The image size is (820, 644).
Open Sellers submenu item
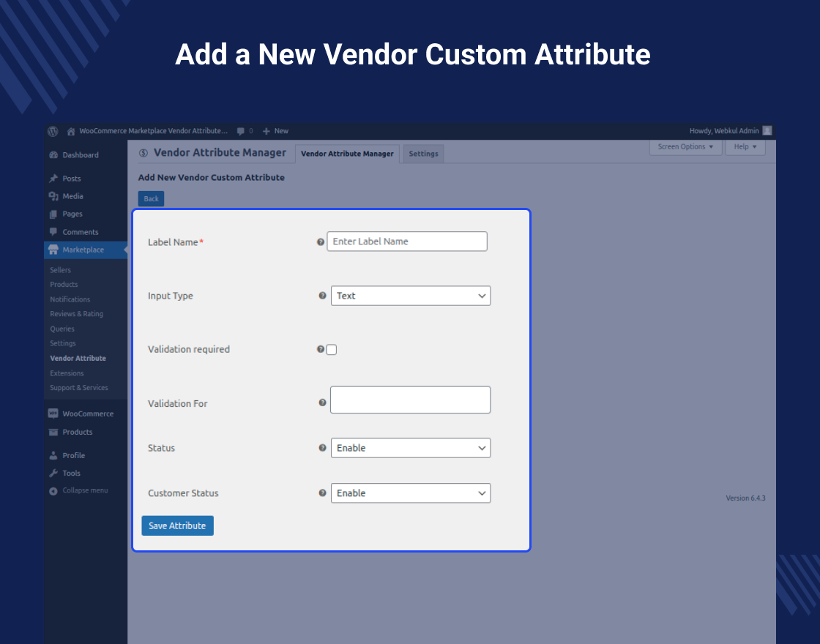[x=61, y=270]
